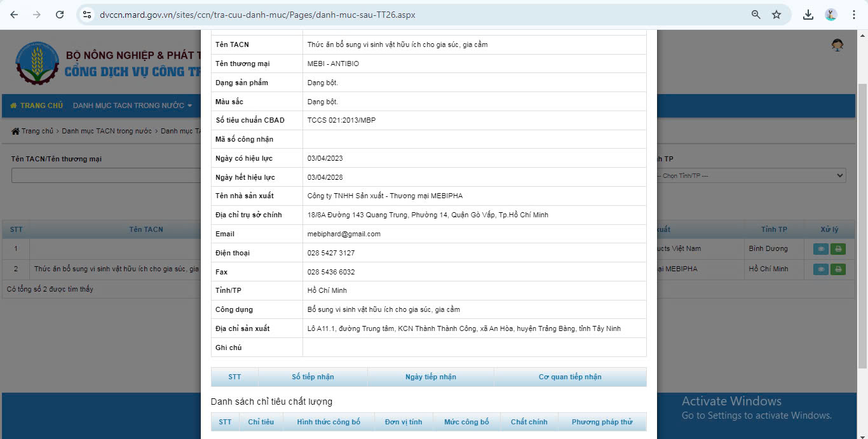Click Phương pháp thử column header
The height and width of the screenshot is (439, 868).
(602, 422)
